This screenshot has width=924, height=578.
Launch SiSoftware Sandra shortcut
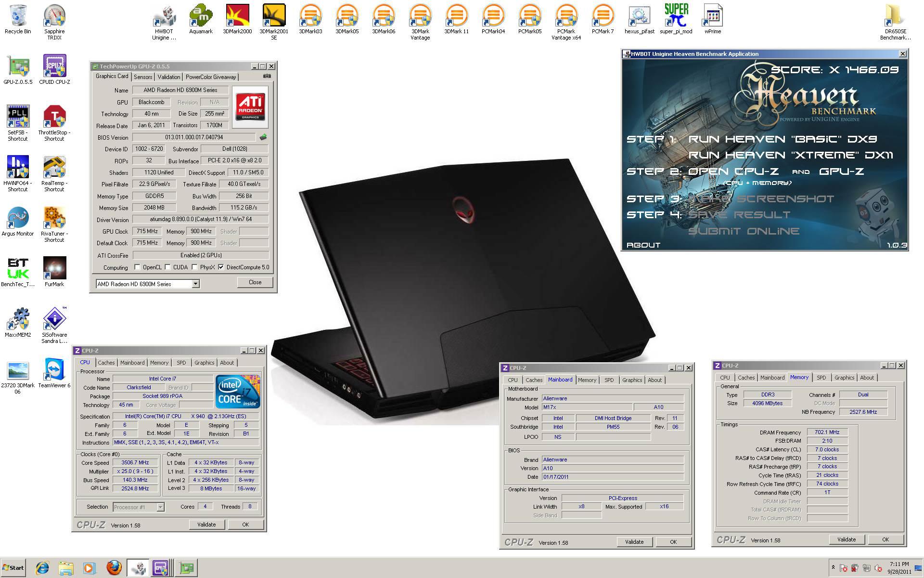pos(54,326)
